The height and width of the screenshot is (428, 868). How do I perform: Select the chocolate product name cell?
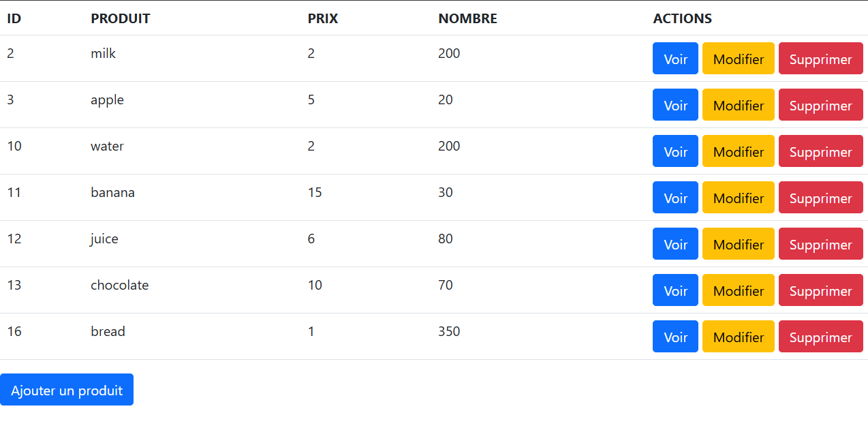(119, 285)
